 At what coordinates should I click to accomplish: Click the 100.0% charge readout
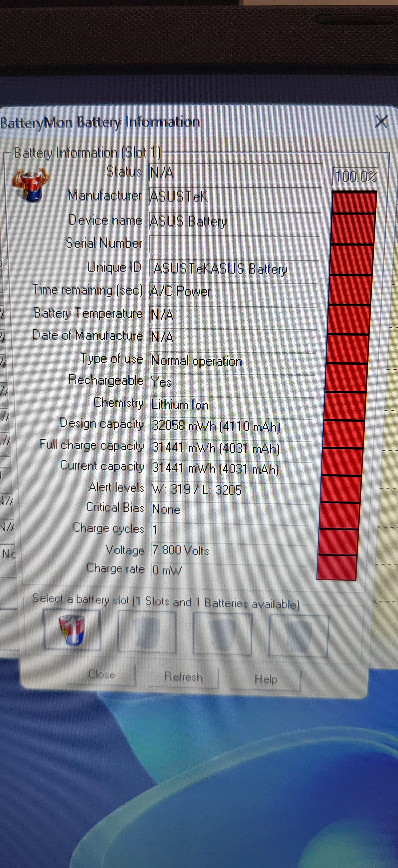pos(355,176)
